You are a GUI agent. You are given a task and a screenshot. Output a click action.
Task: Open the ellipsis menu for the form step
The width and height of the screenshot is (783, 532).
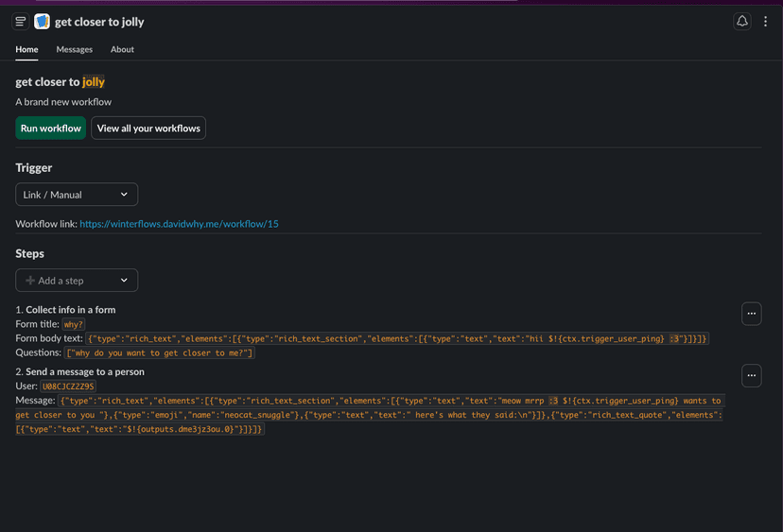[751, 314]
